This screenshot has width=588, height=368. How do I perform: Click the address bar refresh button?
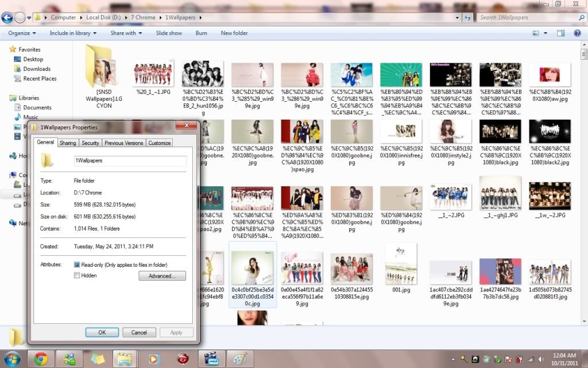469,17
